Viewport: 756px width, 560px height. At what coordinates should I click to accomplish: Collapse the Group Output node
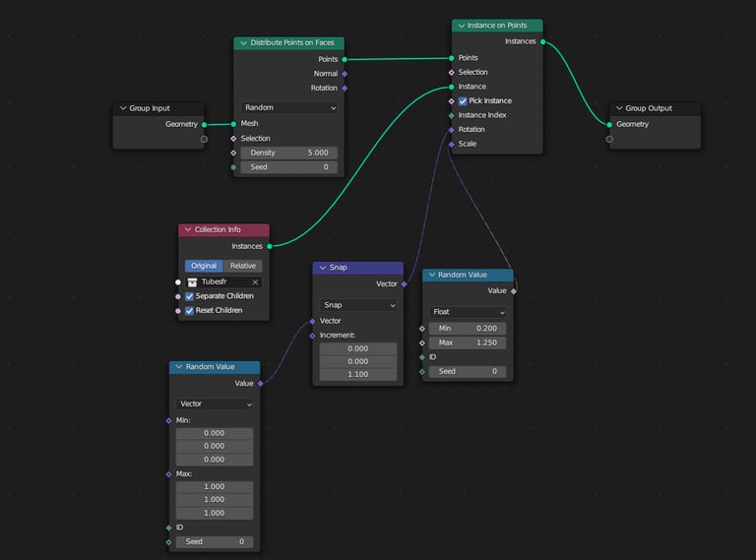tap(619, 108)
